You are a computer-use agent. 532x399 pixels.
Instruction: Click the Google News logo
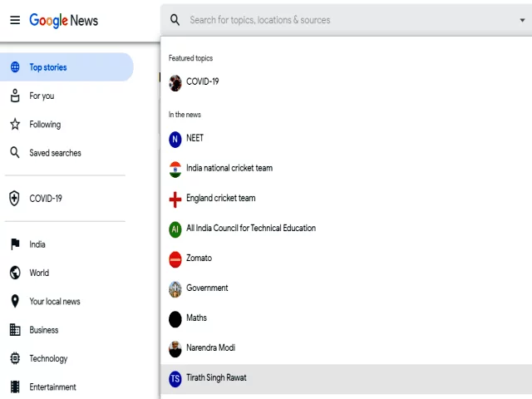click(x=64, y=20)
